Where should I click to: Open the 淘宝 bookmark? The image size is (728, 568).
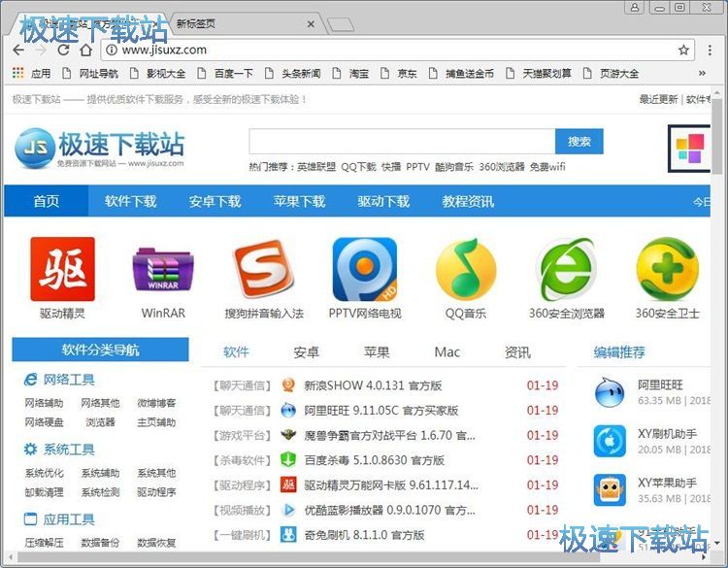351,73
